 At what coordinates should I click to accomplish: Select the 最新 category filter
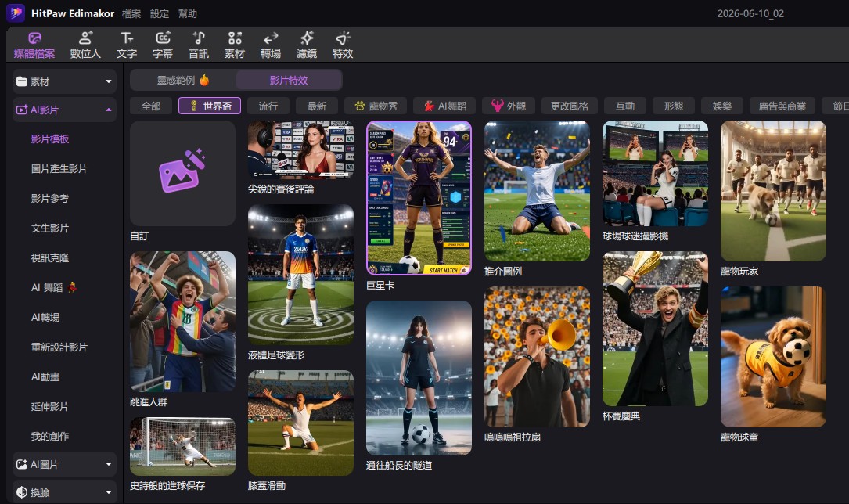317,106
